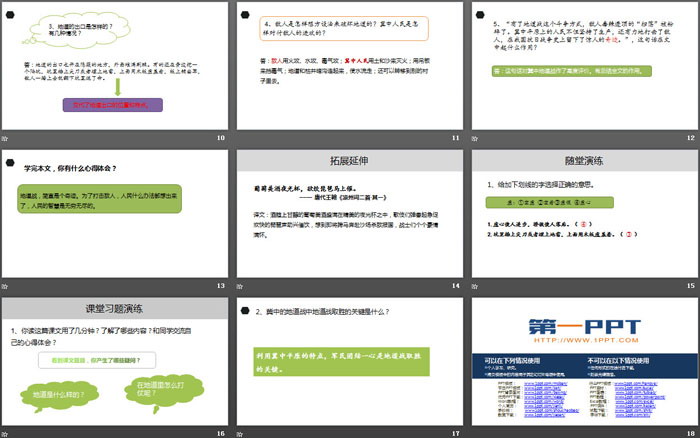Select slide 12 thumbnail with green answer bar
700x438 pixels.
point(583,65)
